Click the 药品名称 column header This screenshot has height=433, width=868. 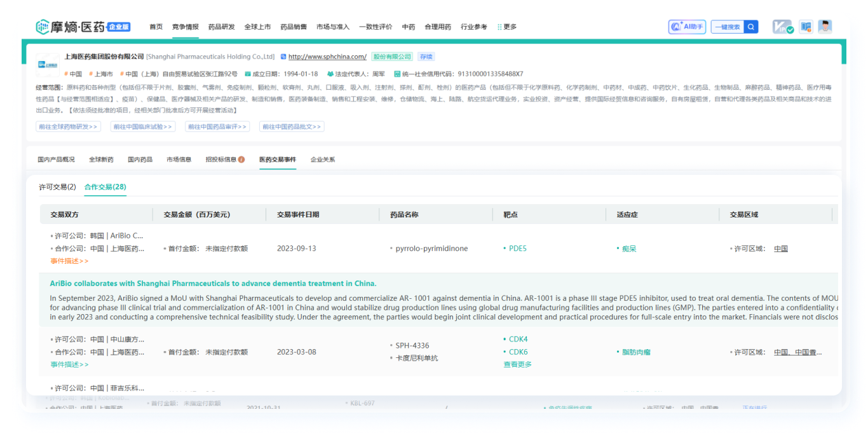coord(404,214)
